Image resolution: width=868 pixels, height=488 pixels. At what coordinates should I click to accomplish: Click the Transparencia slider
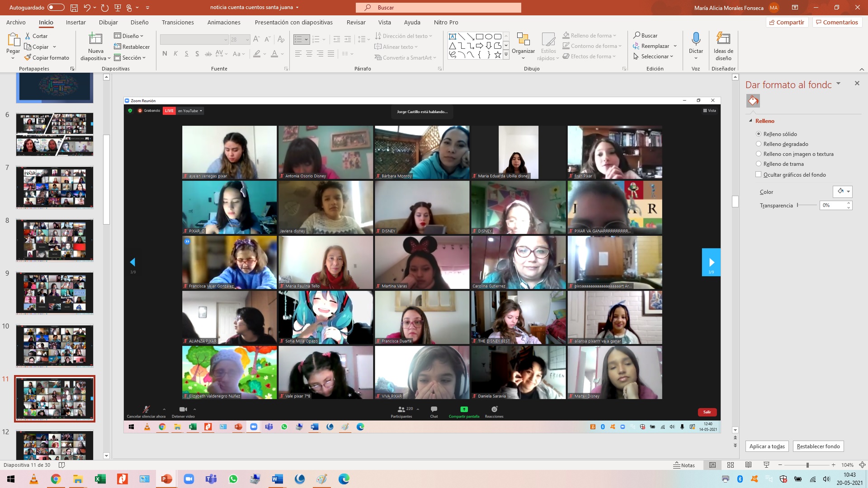807,205
